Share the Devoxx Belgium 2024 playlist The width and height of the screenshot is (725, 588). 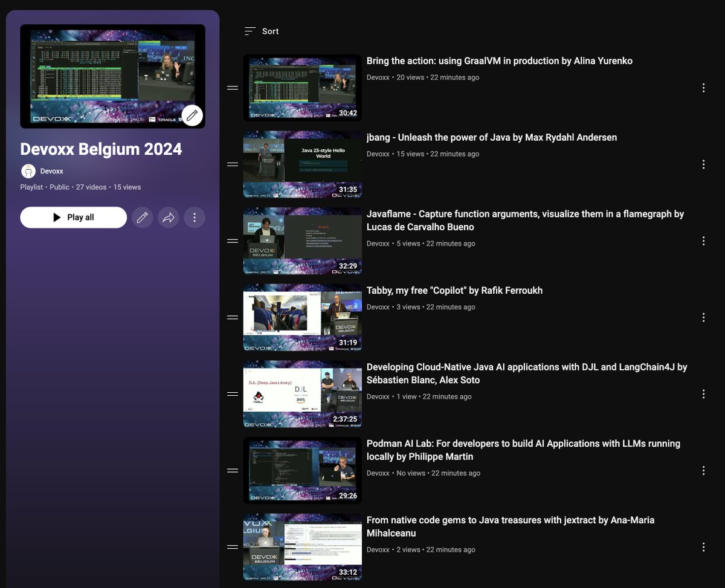169,218
